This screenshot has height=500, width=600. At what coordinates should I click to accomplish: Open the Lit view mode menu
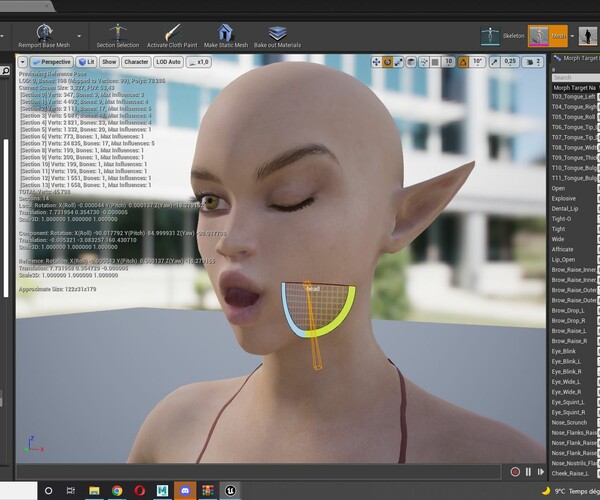86,62
